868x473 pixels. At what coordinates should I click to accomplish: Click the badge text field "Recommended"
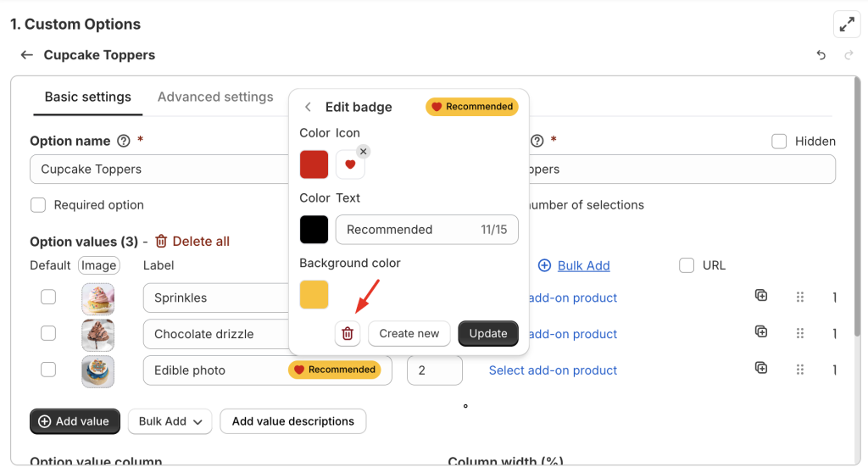click(x=407, y=230)
